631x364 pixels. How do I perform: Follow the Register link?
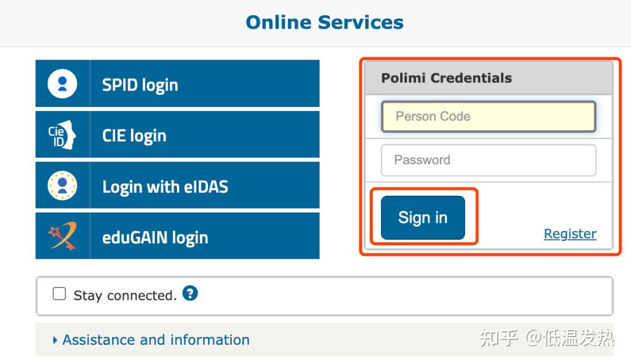(570, 234)
